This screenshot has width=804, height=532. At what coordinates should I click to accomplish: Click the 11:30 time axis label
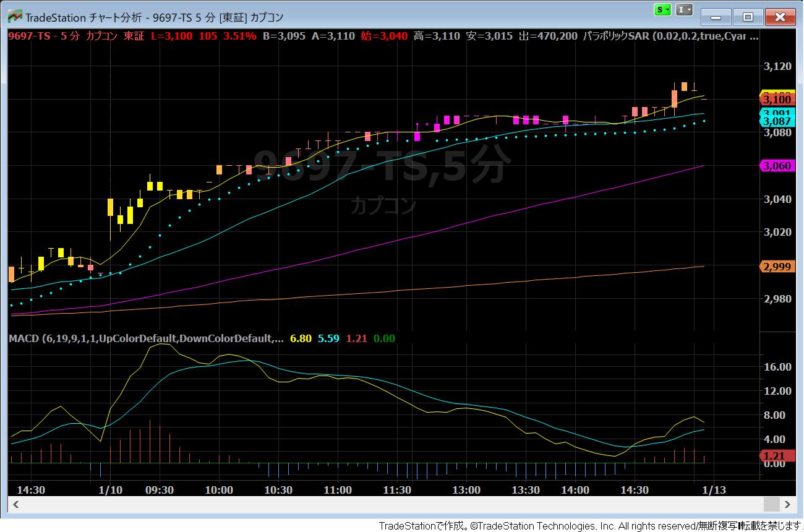coord(397,490)
